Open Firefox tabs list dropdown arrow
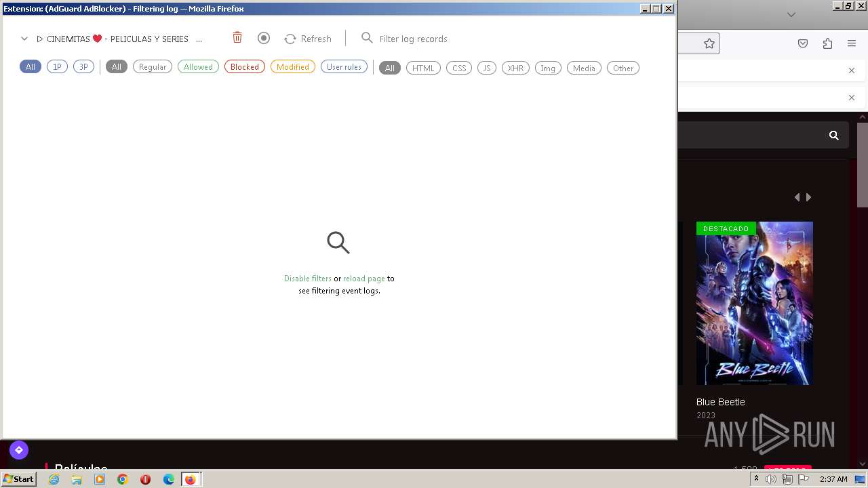 click(x=791, y=14)
